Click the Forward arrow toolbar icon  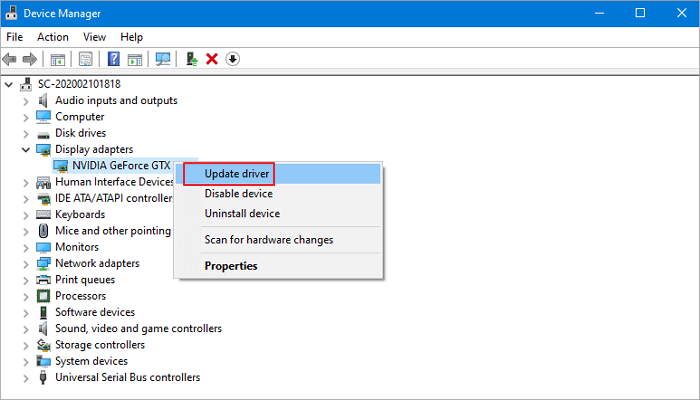29,59
